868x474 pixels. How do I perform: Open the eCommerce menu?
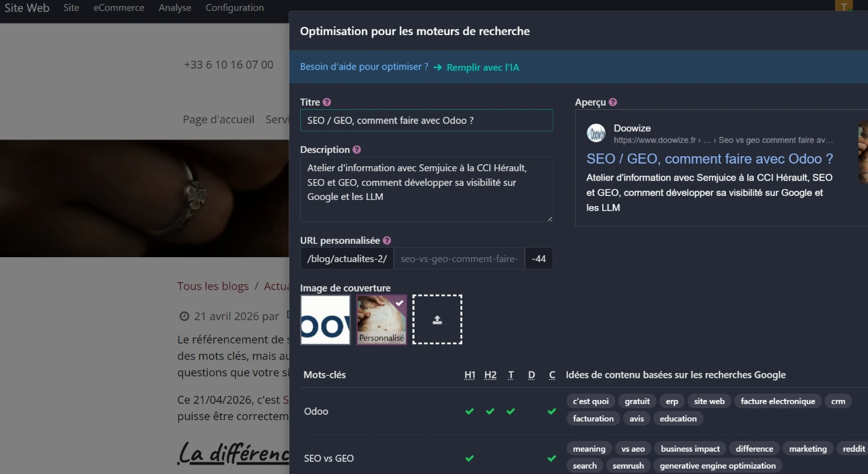click(119, 8)
